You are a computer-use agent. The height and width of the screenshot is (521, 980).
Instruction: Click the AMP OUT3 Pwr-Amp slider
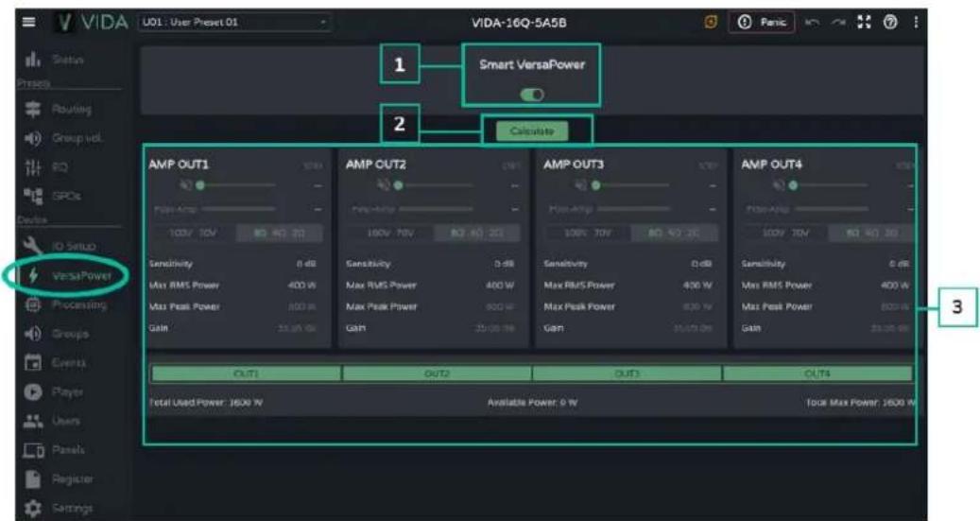[633, 209]
